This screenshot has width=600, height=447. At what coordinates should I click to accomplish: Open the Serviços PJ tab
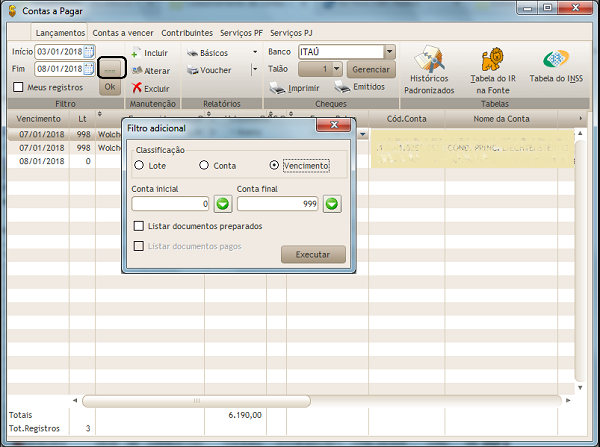point(291,33)
